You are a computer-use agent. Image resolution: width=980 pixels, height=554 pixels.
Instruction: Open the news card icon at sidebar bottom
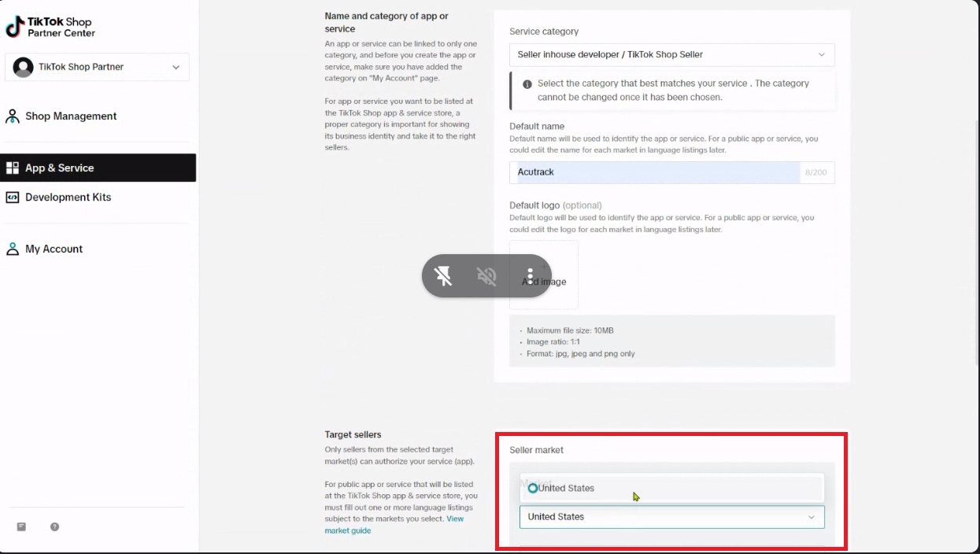21,526
